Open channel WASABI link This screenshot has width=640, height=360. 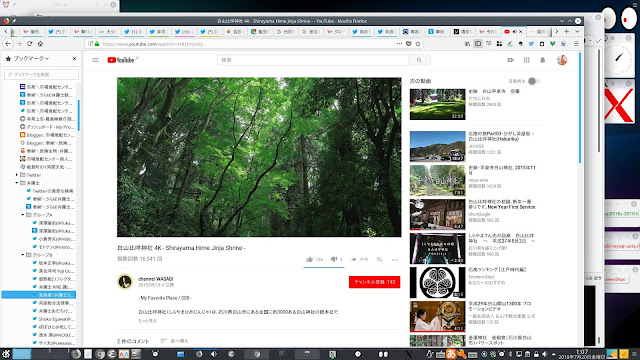[x=156, y=279]
